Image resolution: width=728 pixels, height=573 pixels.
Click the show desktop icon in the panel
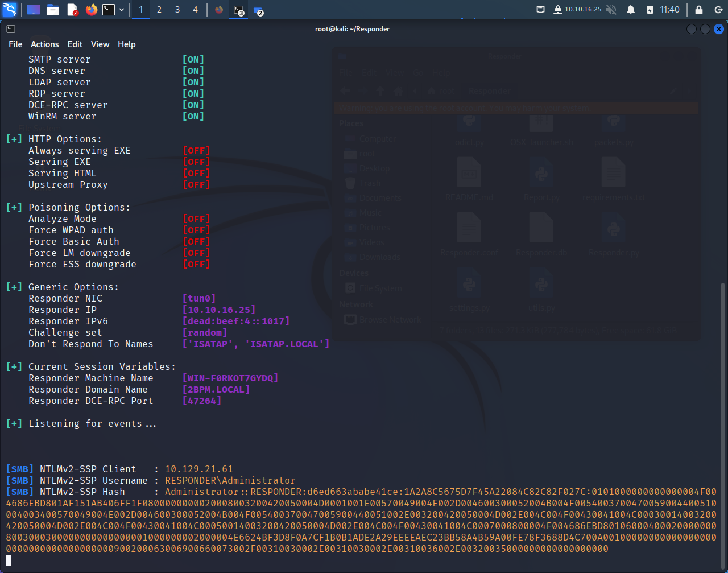pos(34,10)
